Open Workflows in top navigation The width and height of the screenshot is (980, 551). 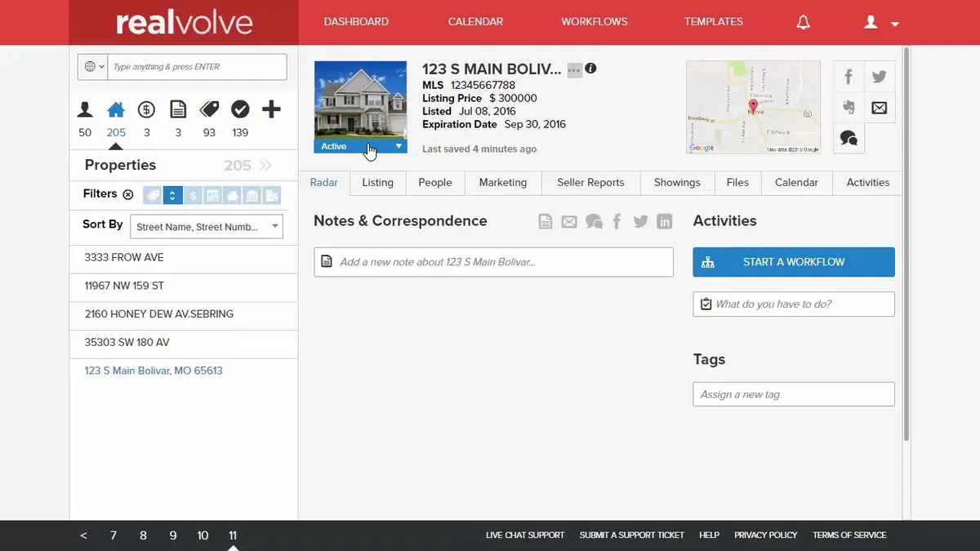(595, 22)
